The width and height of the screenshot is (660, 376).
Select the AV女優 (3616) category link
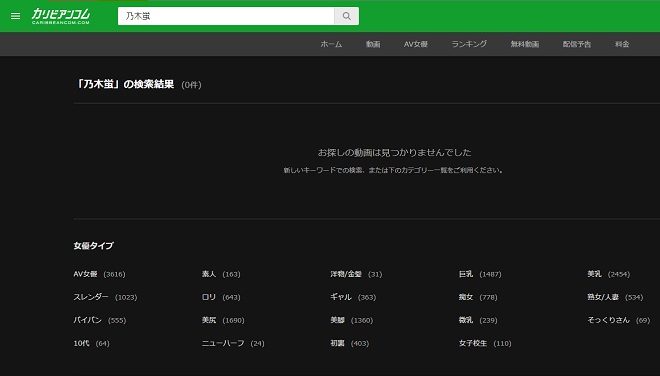(99, 274)
